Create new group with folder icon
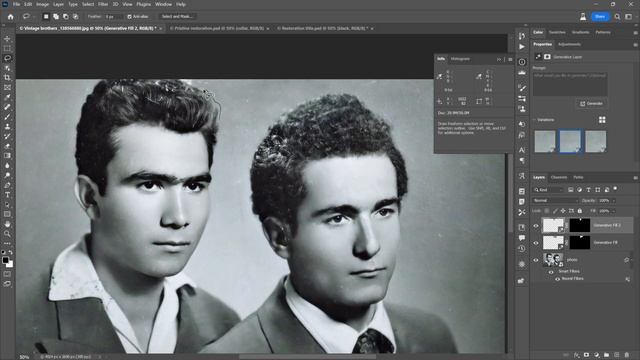The height and width of the screenshot is (360, 640). [x=607, y=355]
